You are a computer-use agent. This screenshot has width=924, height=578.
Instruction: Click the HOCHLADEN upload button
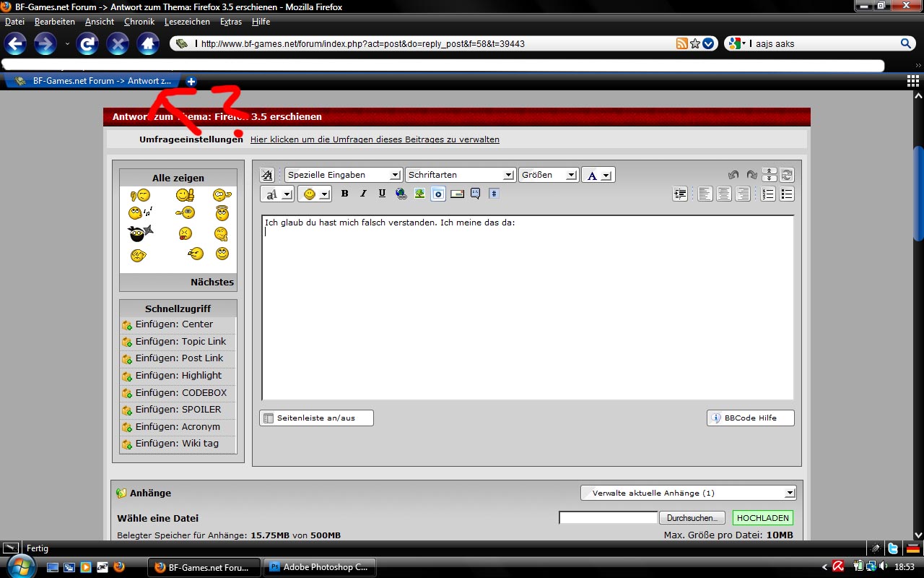[x=763, y=517]
